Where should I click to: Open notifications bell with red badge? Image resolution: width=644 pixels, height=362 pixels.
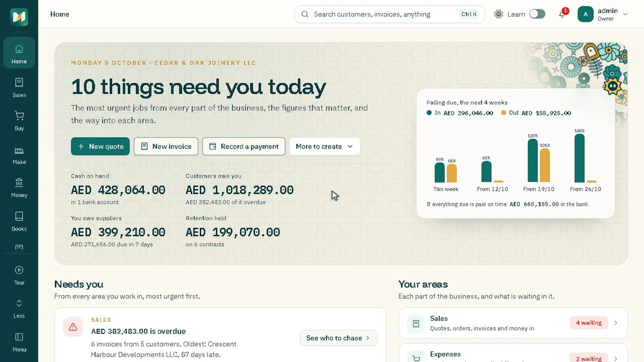coord(562,14)
